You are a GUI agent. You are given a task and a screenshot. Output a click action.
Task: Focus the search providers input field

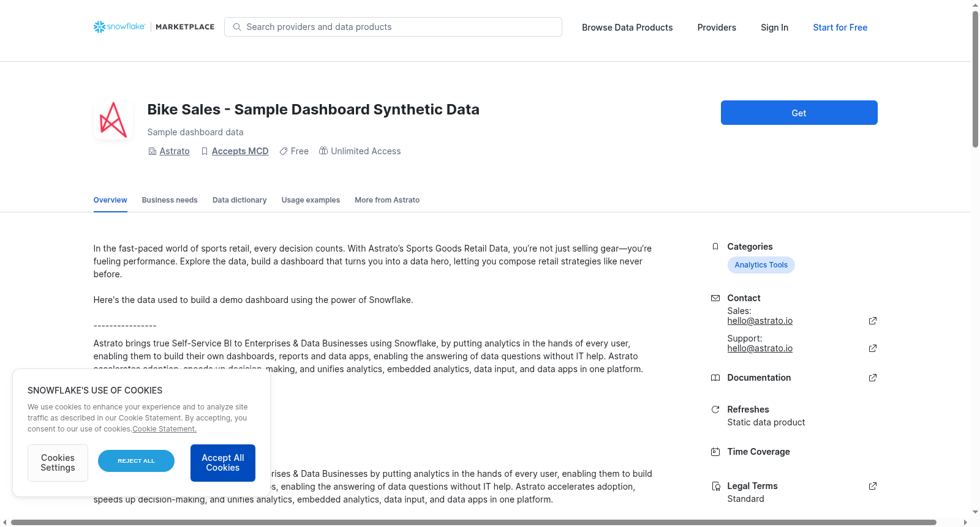click(x=393, y=27)
